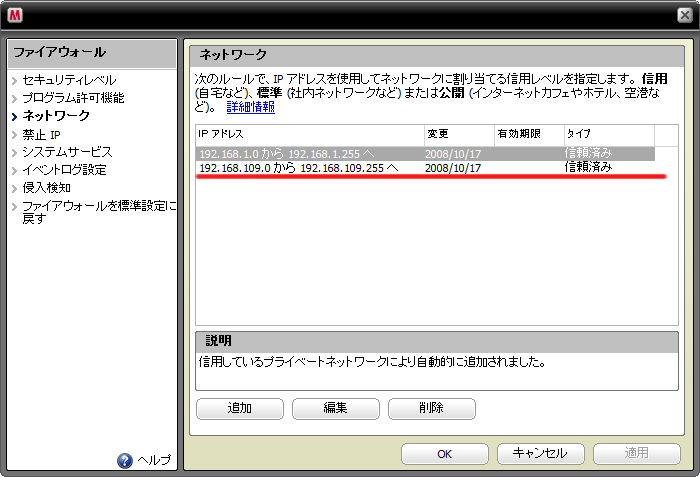Select プログラム許可機能 in sidebar
This screenshot has height=477, width=700.
[x=73, y=98]
